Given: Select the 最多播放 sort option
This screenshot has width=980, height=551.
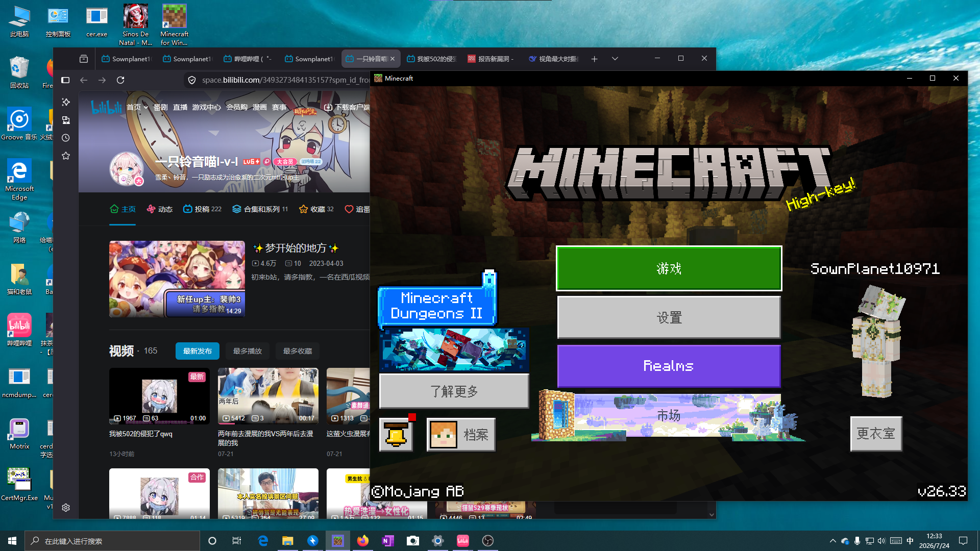Looking at the screenshot, I should click(248, 351).
